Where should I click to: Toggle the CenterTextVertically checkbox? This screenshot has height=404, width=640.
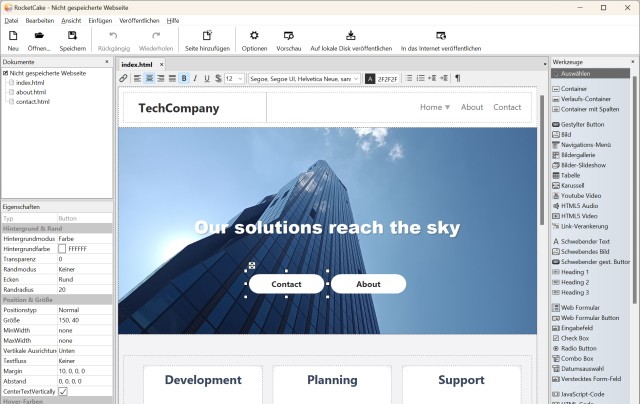coord(63,392)
